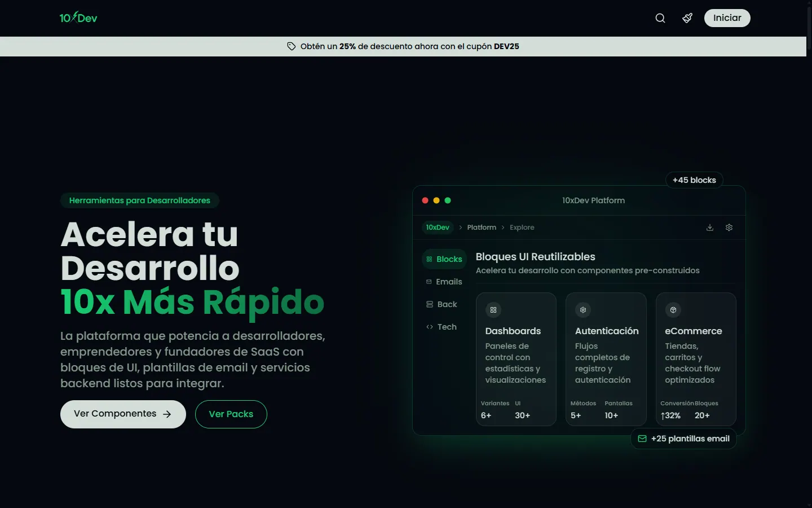Image resolution: width=812 pixels, height=508 pixels.
Task: Click the download icon in the platform panel
Action: [710, 227]
